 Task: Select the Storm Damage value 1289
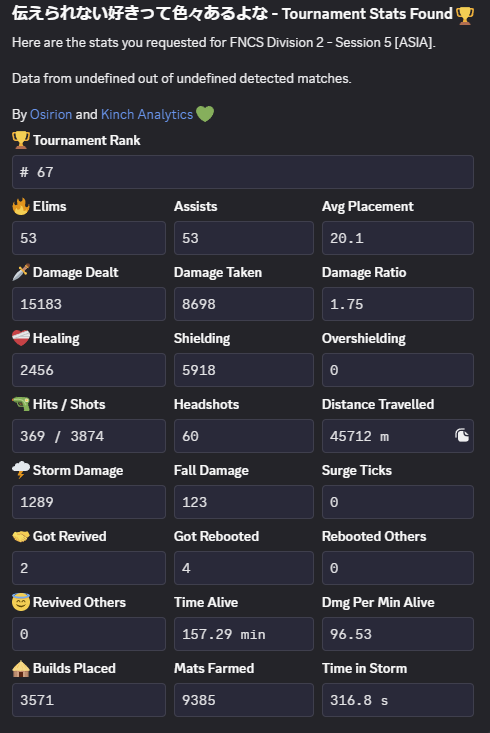point(89,502)
